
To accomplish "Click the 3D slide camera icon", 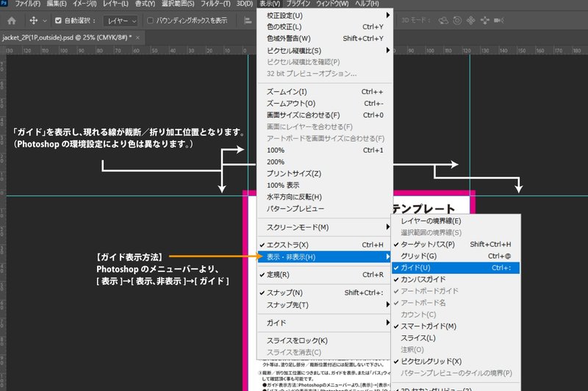I will [484, 21].
